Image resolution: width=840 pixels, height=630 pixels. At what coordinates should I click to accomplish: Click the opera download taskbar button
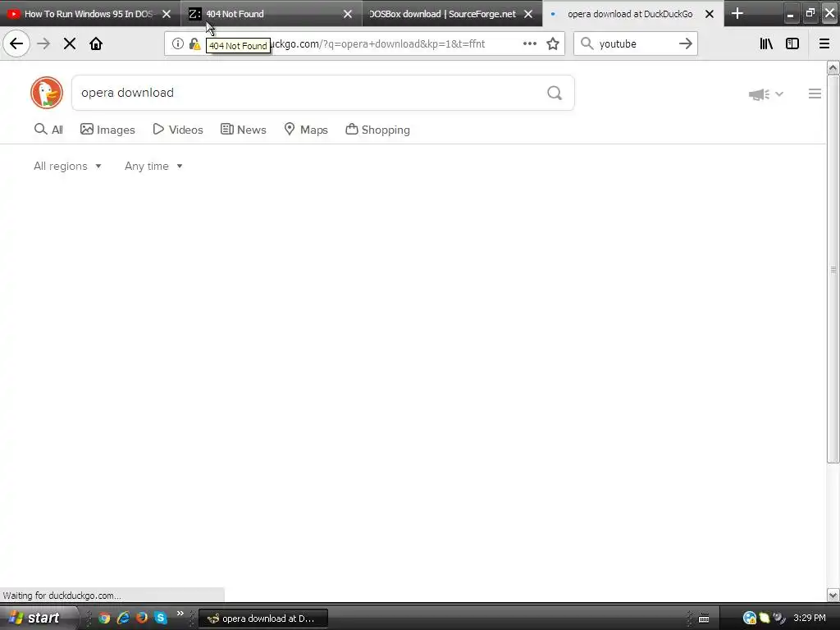(263, 619)
